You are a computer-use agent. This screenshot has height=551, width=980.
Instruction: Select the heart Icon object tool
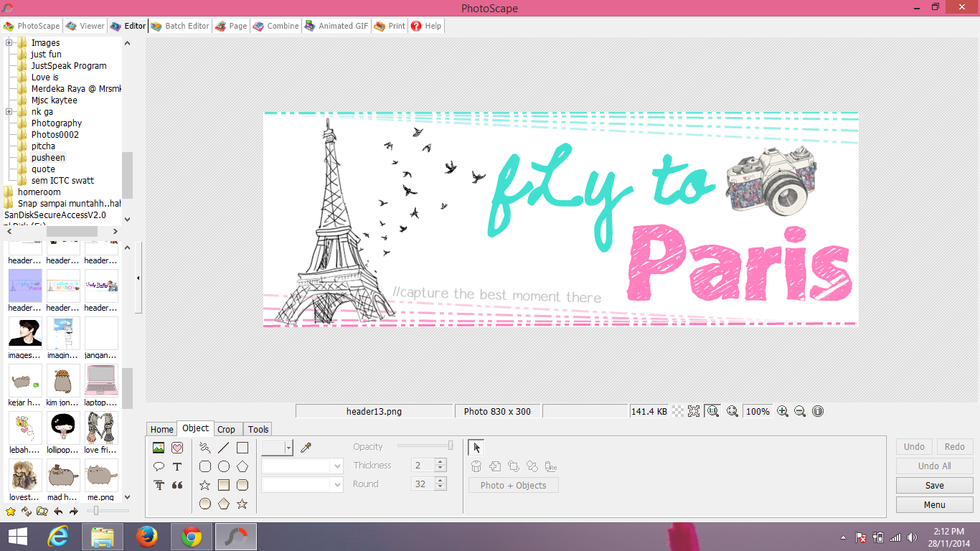click(177, 448)
